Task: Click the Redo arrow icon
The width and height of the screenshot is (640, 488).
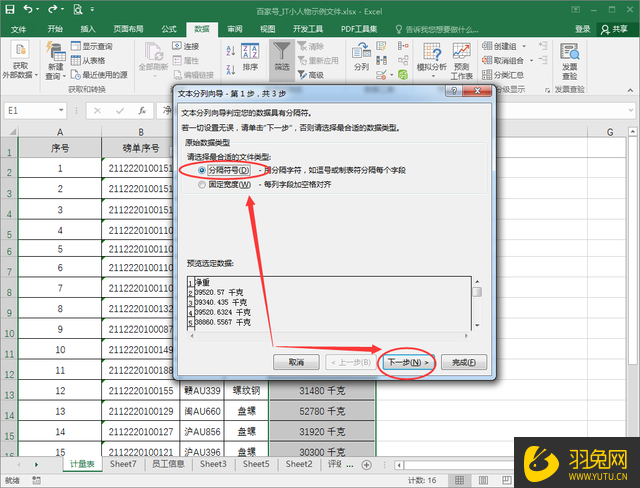Action: (53, 9)
